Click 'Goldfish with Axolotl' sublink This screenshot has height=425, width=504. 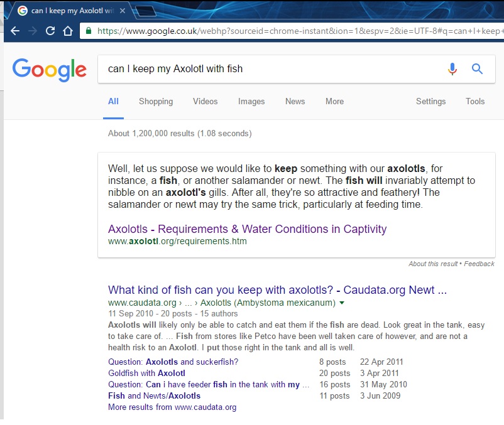[x=146, y=373]
